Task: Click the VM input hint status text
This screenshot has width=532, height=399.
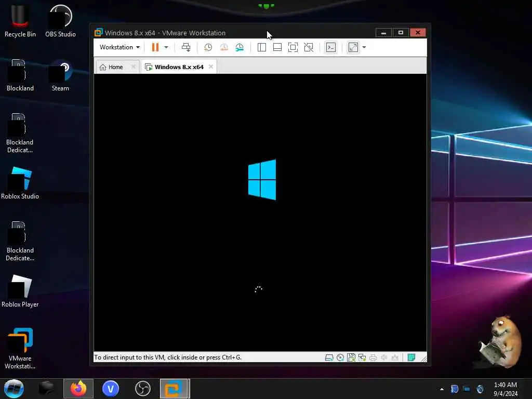Action: 168,357
